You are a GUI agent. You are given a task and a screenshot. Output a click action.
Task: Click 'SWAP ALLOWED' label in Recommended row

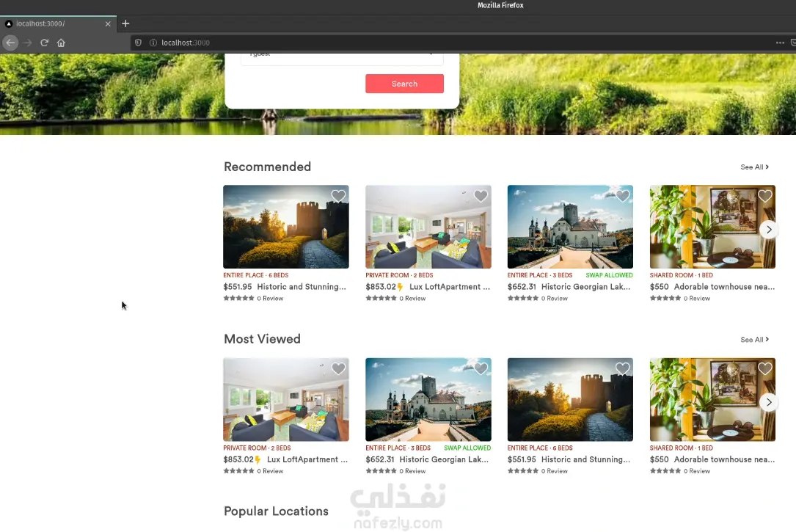(609, 275)
